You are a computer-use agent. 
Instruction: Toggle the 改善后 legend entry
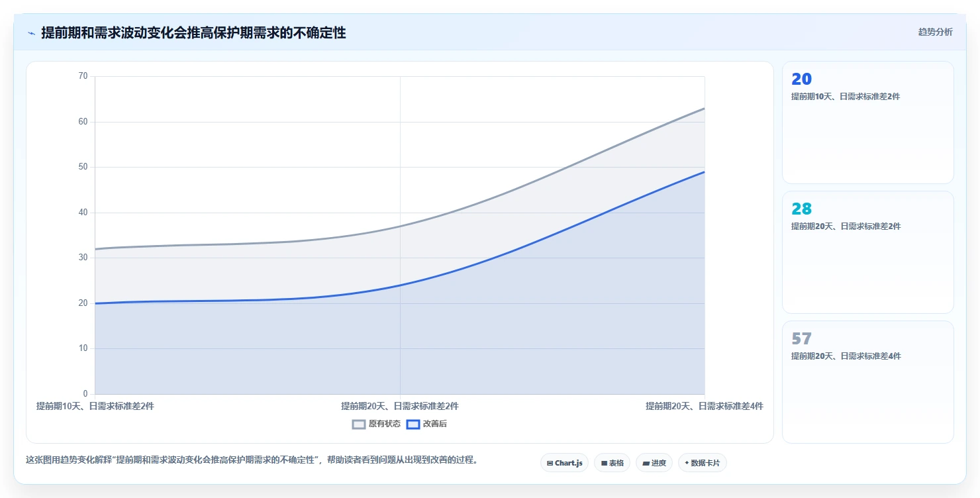point(426,424)
